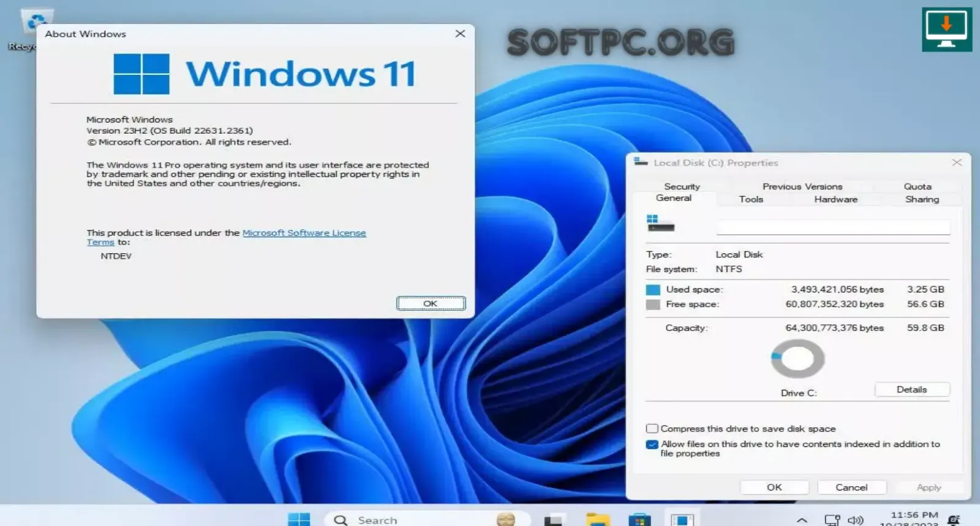Open the Previous Versions tab
Image resolution: width=980 pixels, height=526 pixels.
point(802,186)
